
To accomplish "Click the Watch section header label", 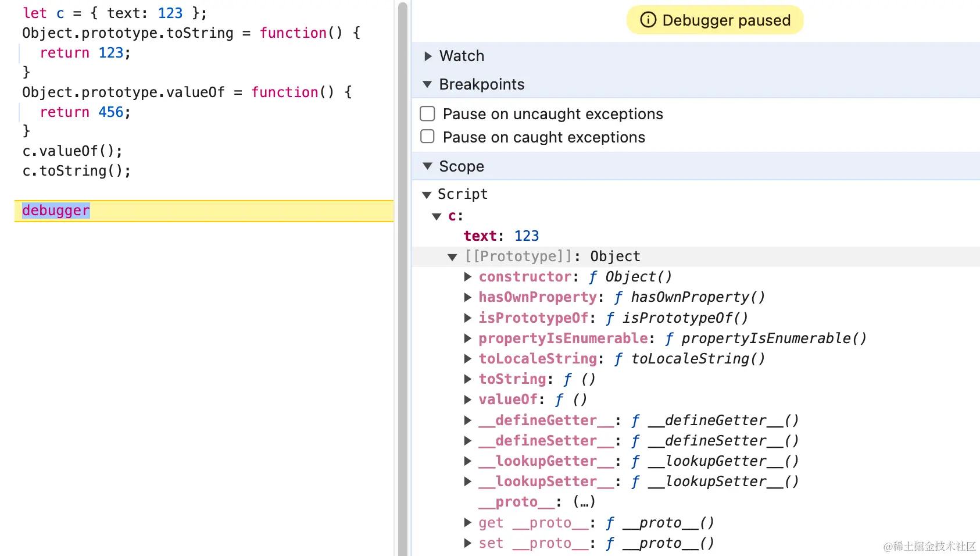I will (x=462, y=56).
